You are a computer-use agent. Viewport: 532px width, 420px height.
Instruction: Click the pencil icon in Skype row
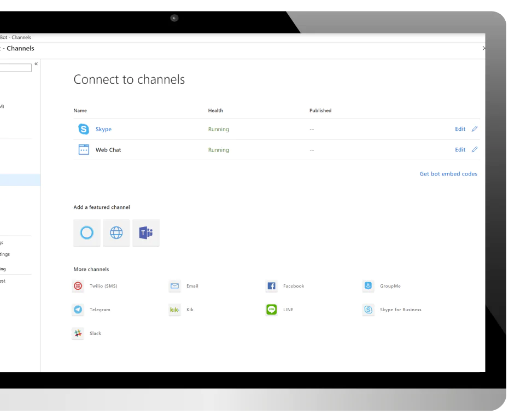point(475,129)
